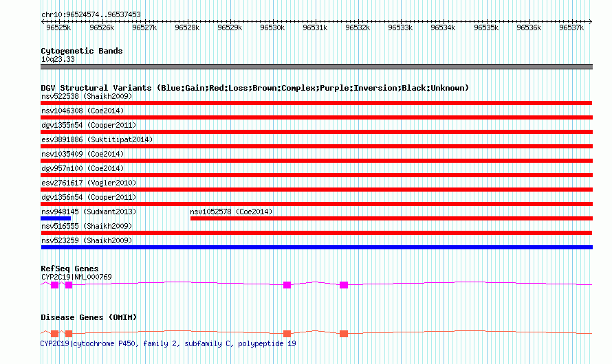
Task: Open variant dgv1355n54 (Cooper2011) label
Action: point(89,125)
